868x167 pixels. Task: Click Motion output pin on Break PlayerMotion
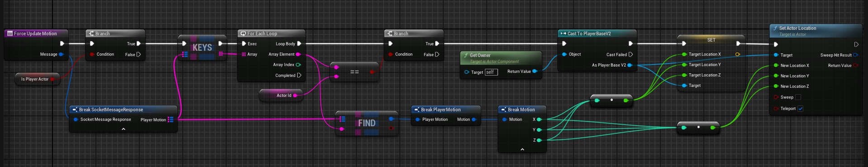[x=474, y=119]
